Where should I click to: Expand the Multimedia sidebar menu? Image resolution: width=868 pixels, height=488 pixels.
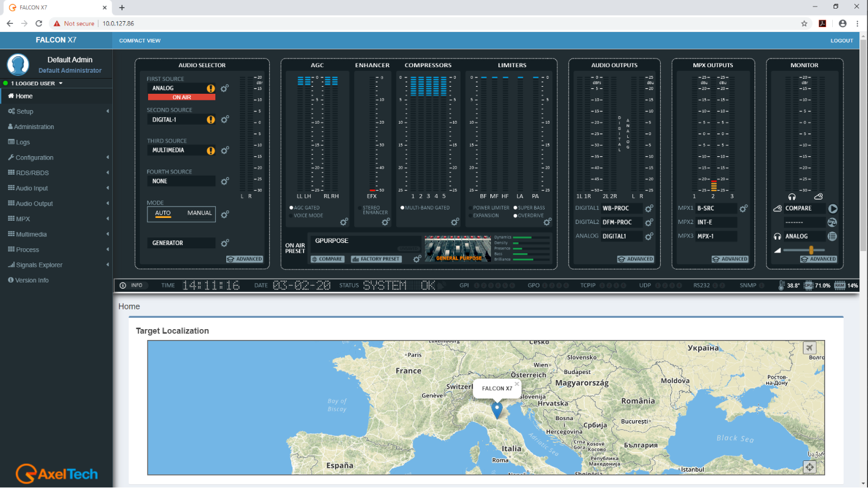pyautogui.click(x=56, y=234)
